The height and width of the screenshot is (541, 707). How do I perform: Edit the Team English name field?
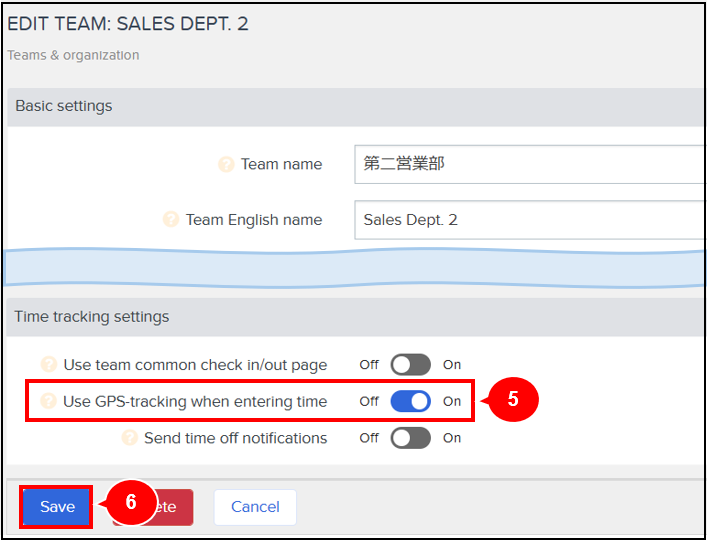(x=530, y=220)
